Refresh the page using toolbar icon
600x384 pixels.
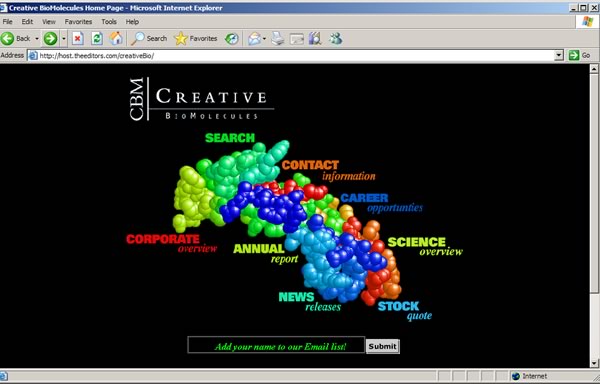(97, 38)
